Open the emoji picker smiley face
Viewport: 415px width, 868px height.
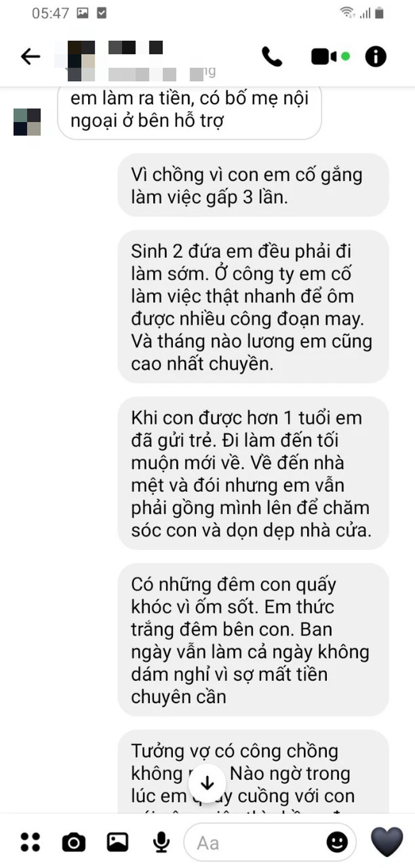(x=337, y=842)
